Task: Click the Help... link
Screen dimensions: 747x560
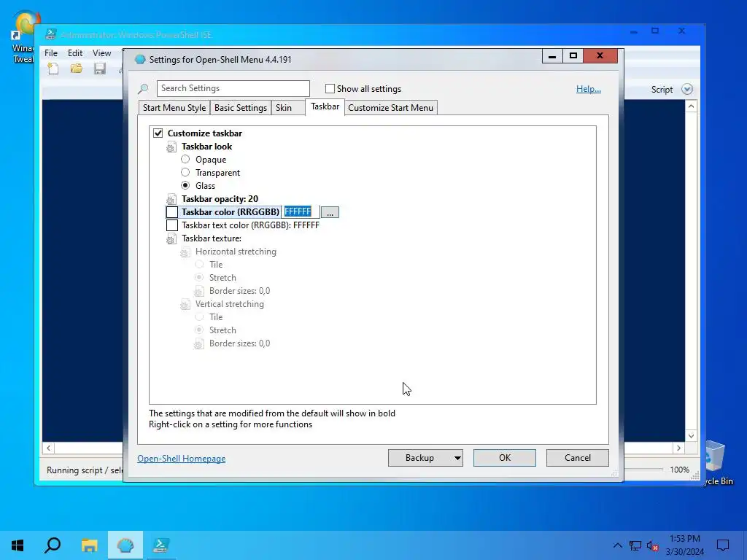Action: pyautogui.click(x=589, y=89)
